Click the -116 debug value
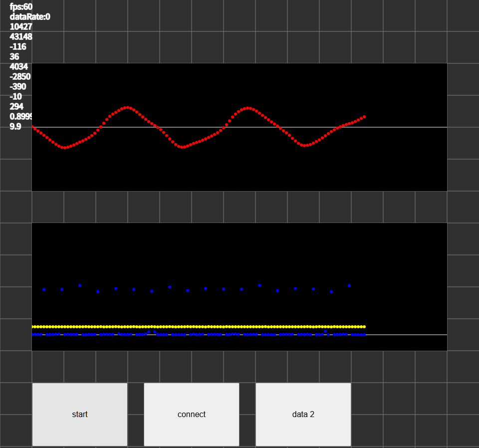The height and width of the screenshot is (448, 479). click(x=18, y=47)
